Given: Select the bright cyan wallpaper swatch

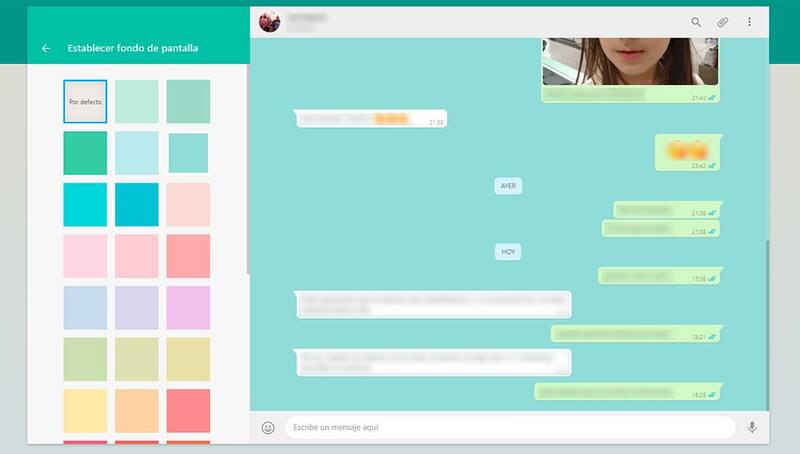Looking at the screenshot, I should pyautogui.click(x=85, y=204).
